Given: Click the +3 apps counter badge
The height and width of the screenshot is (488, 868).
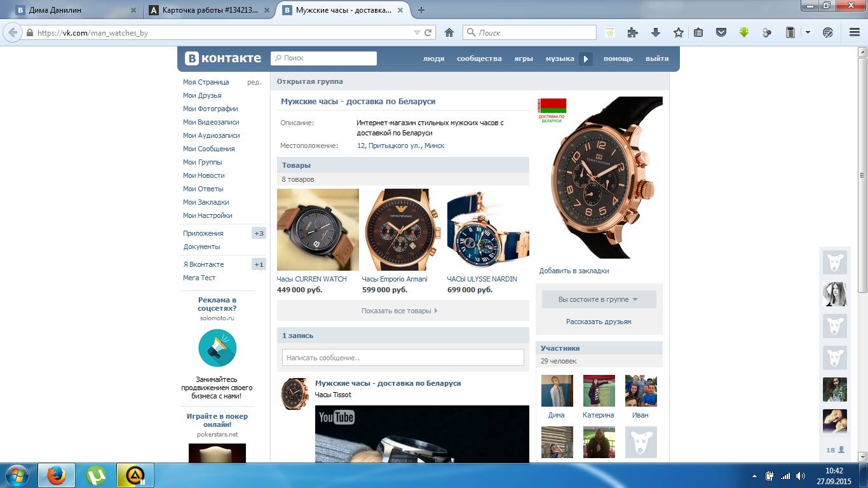Looking at the screenshot, I should pos(259,233).
